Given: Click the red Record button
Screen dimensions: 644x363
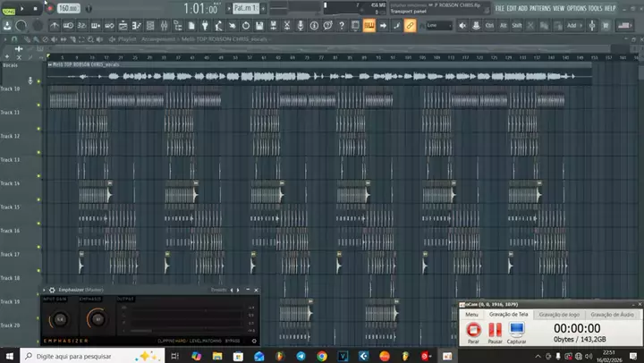Looking at the screenshot, I should [x=49, y=7].
